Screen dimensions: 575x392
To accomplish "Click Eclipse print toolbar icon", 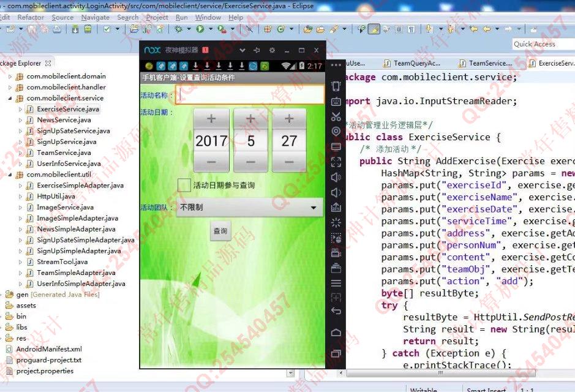I will 57,29.
